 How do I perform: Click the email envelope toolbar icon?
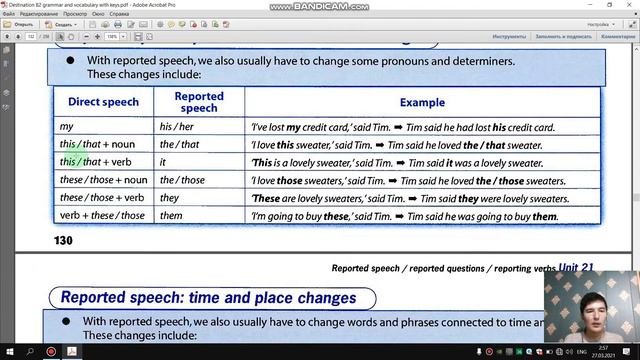pyautogui.click(x=143, y=24)
